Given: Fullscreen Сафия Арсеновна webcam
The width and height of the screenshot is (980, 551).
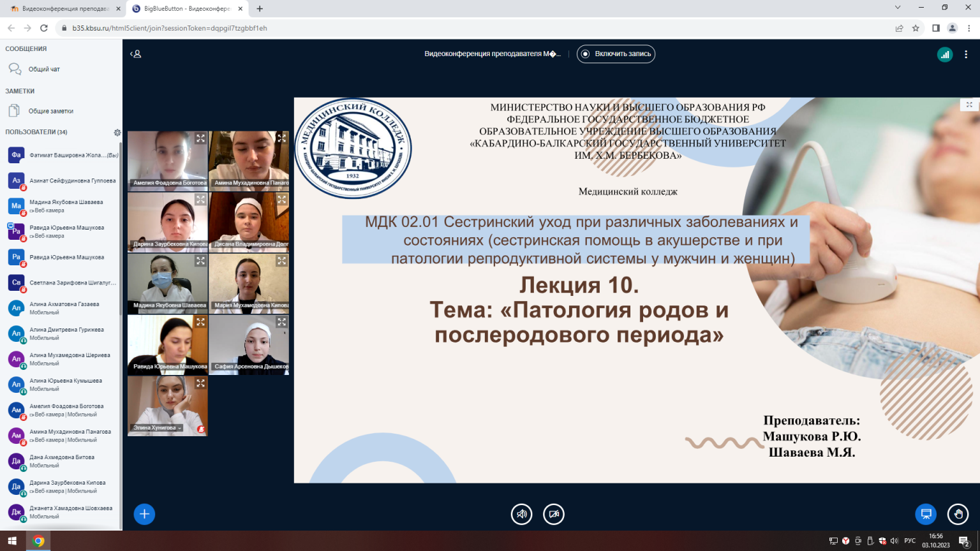Looking at the screenshot, I should [x=282, y=322].
